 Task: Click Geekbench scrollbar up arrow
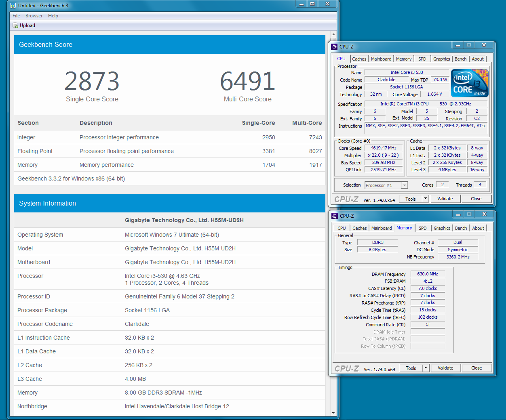point(333,35)
